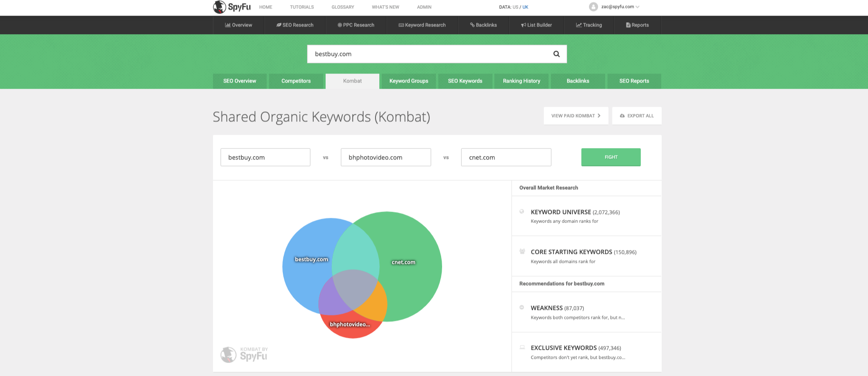Image resolution: width=868 pixels, height=376 pixels.
Task: Open the Overview nav item
Action: click(239, 25)
